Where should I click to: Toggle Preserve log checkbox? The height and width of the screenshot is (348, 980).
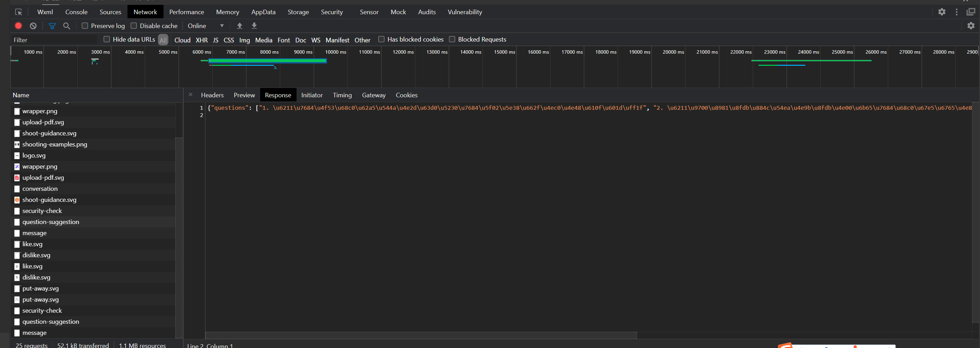coord(85,26)
